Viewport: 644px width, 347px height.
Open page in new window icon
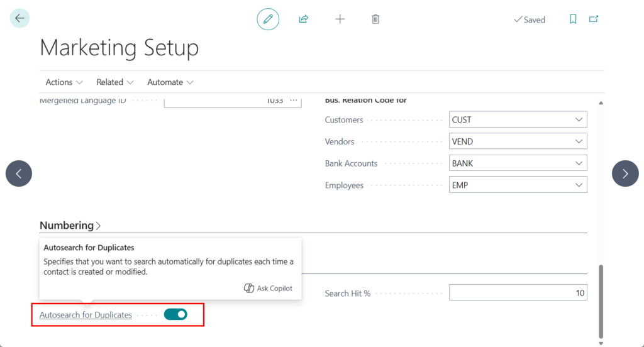tap(594, 19)
